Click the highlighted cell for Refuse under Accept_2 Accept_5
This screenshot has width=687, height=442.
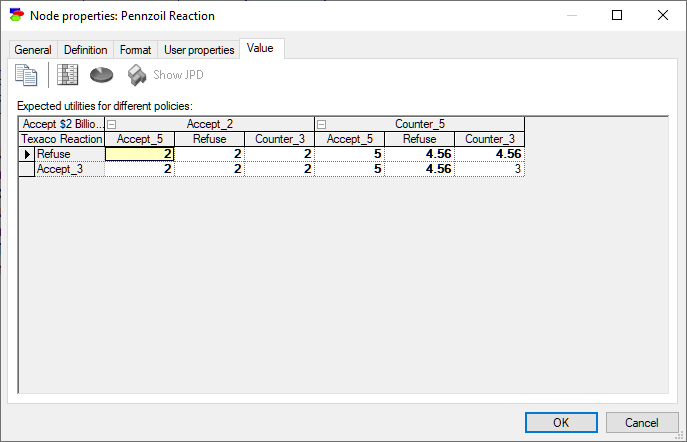[140, 154]
